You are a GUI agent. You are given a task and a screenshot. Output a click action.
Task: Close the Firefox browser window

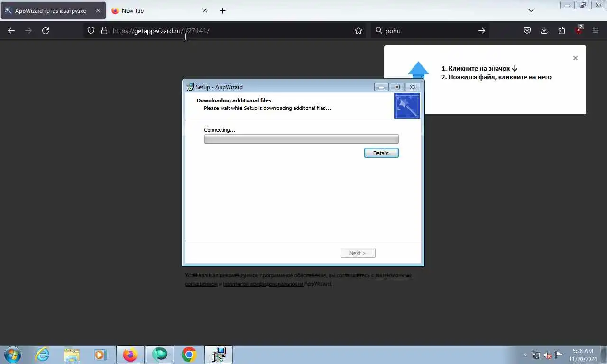(598, 5)
